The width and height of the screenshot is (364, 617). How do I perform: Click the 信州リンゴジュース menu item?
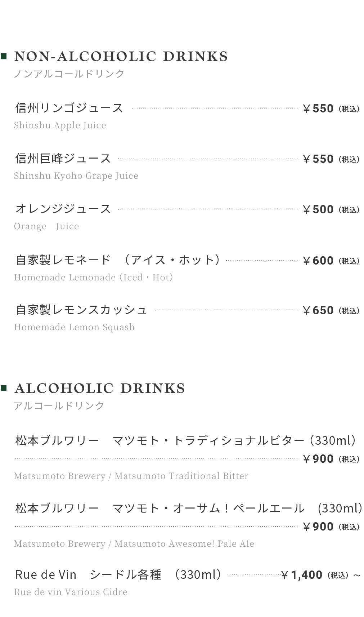(x=69, y=108)
